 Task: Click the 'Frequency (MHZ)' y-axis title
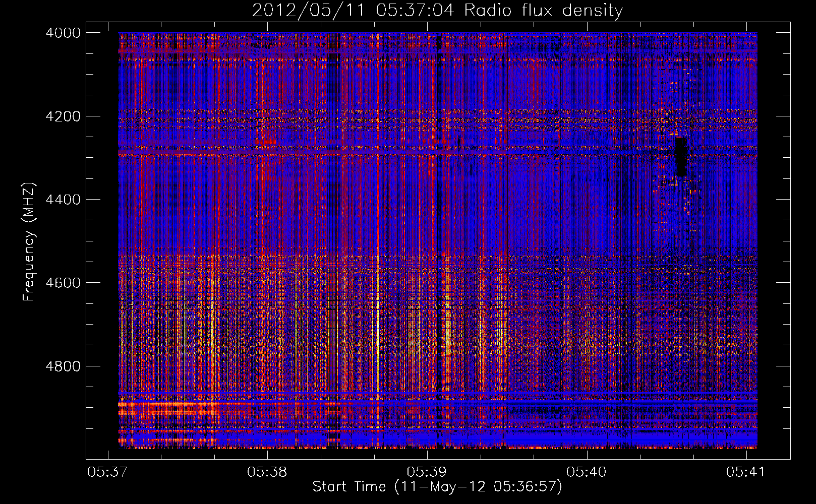coord(29,242)
